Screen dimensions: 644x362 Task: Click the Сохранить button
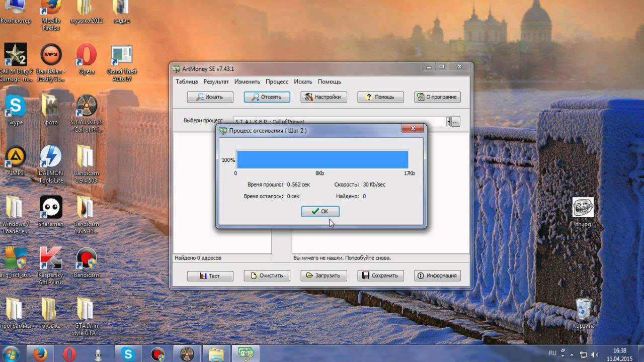pyautogui.click(x=381, y=276)
